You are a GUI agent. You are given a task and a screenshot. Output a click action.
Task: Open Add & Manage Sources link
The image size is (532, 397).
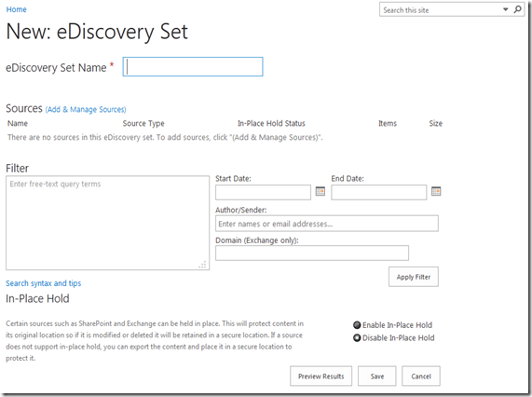tap(86, 110)
